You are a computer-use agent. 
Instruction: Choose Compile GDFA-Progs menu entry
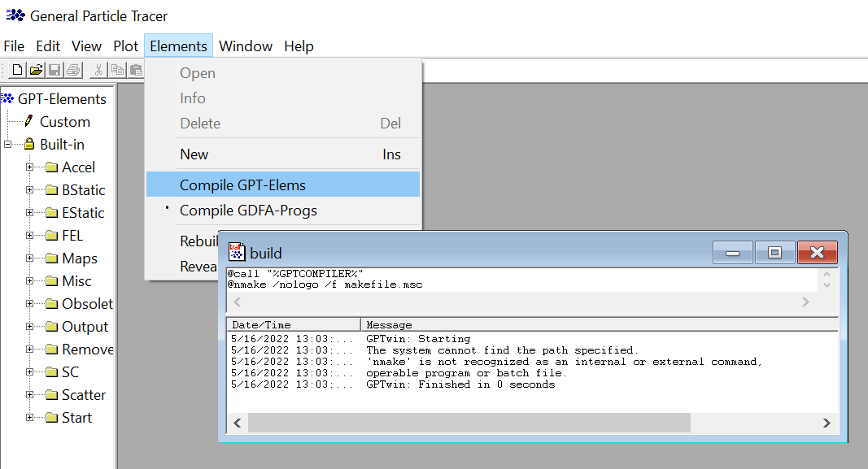283,211
